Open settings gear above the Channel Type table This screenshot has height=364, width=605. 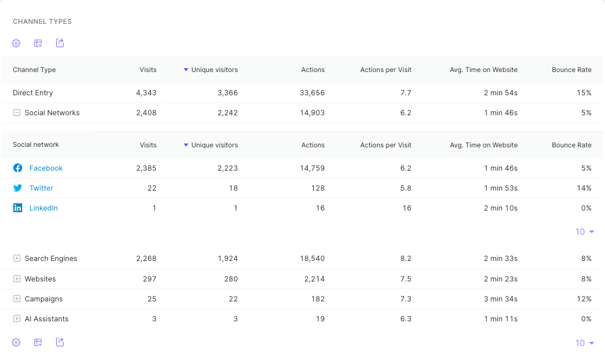coord(16,43)
